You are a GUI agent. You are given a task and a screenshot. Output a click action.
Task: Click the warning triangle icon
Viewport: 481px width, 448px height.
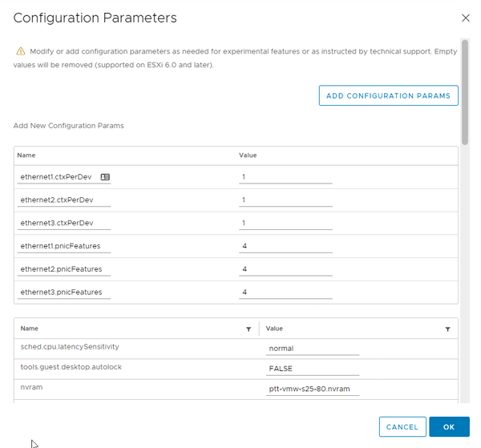[x=21, y=50]
